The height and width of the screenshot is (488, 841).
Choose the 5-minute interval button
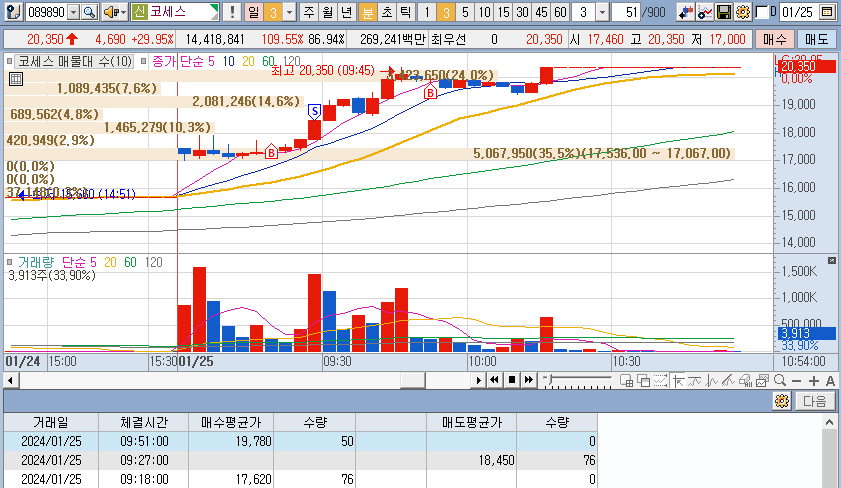465,12
